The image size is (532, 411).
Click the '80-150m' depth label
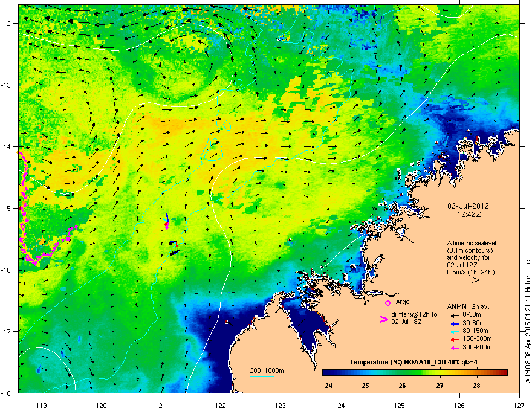click(x=475, y=331)
